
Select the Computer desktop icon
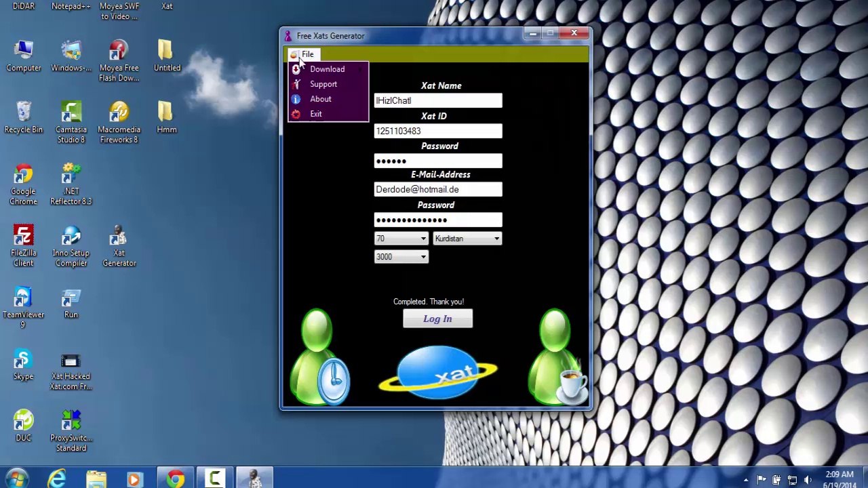(x=24, y=56)
